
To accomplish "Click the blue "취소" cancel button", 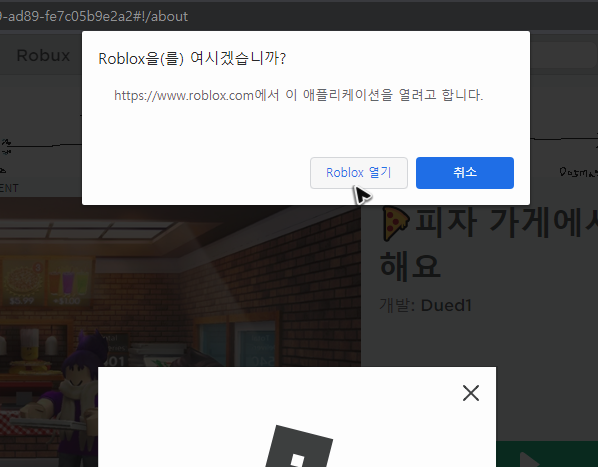I will tap(465, 173).
